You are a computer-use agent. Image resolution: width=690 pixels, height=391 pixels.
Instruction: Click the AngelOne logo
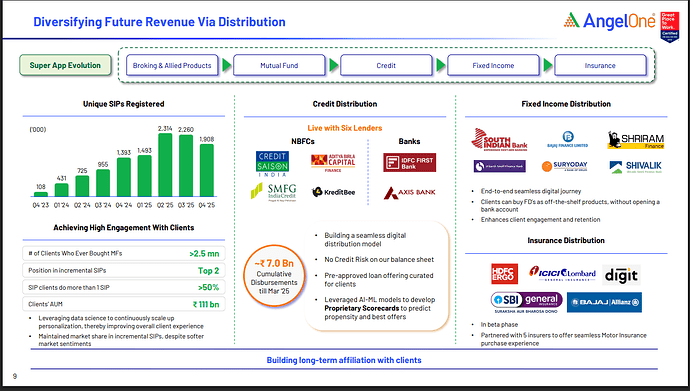610,21
